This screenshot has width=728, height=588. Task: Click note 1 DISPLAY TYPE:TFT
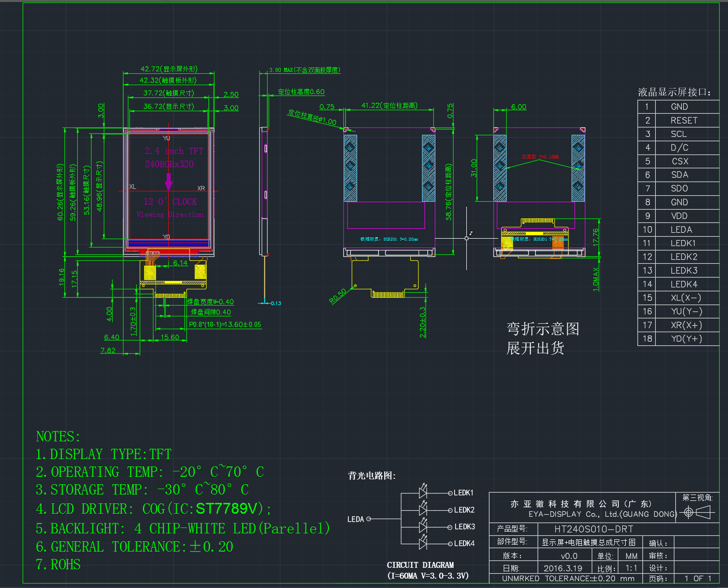pyautogui.click(x=104, y=454)
